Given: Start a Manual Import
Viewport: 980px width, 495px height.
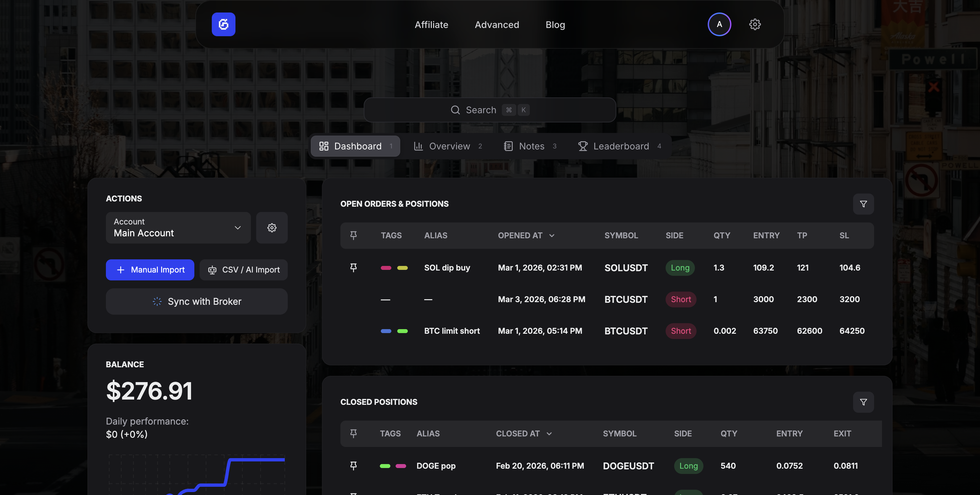Looking at the screenshot, I should (x=150, y=270).
